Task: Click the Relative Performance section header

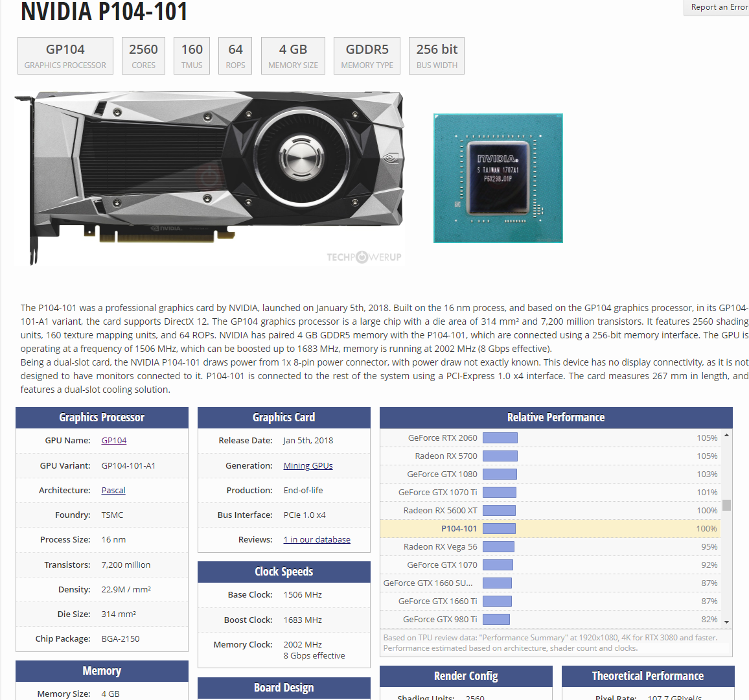Action: point(556,417)
